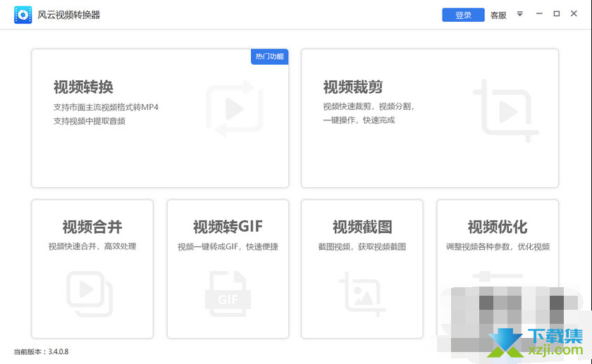
Task: Click the GIF file icon
Action: [228, 294]
